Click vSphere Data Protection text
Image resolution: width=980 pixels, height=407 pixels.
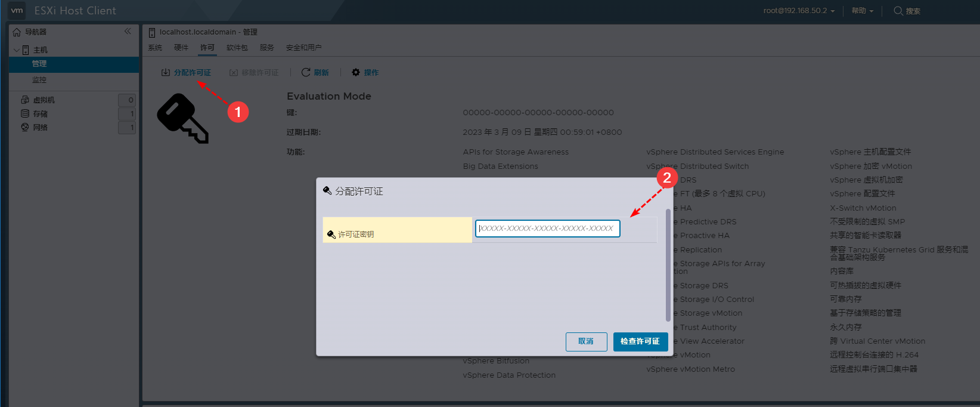click(510, 375)
